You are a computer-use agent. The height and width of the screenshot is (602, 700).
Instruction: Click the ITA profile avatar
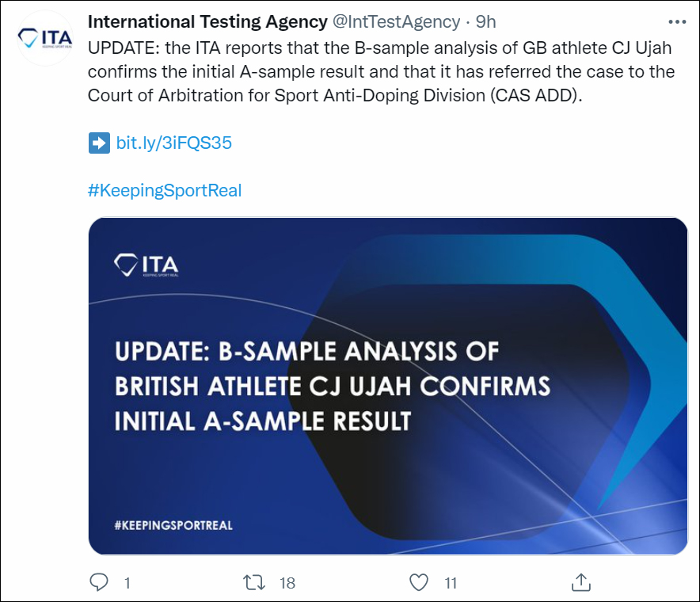[x=46, y=36]
